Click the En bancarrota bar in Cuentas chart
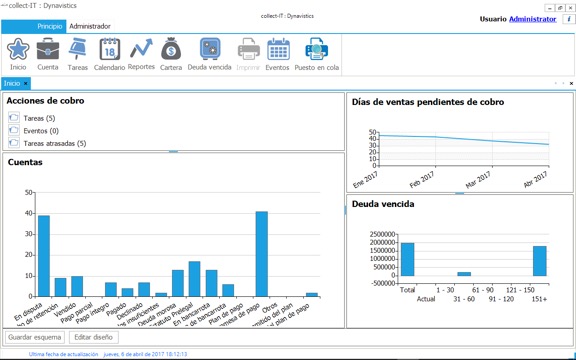The height and width of the screenshot is (360, 576). point(211,283)
